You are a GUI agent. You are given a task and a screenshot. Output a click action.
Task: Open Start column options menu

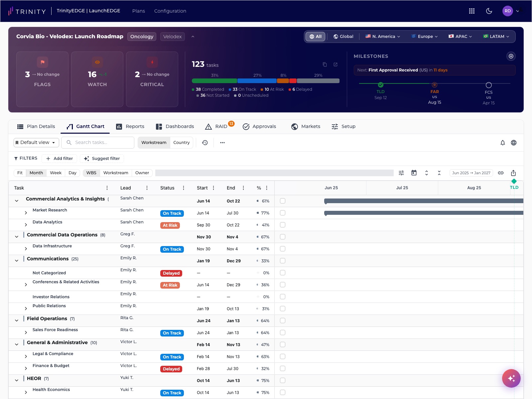213,188
